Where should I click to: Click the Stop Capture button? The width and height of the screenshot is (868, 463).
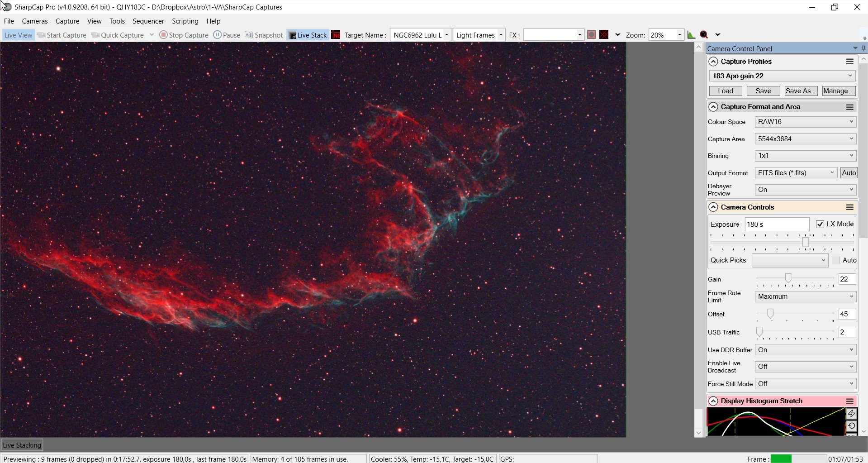(184, 35)
